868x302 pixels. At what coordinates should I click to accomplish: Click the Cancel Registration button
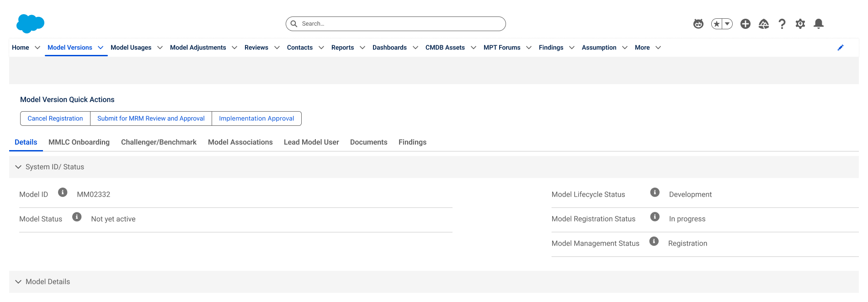pos(55,119)
